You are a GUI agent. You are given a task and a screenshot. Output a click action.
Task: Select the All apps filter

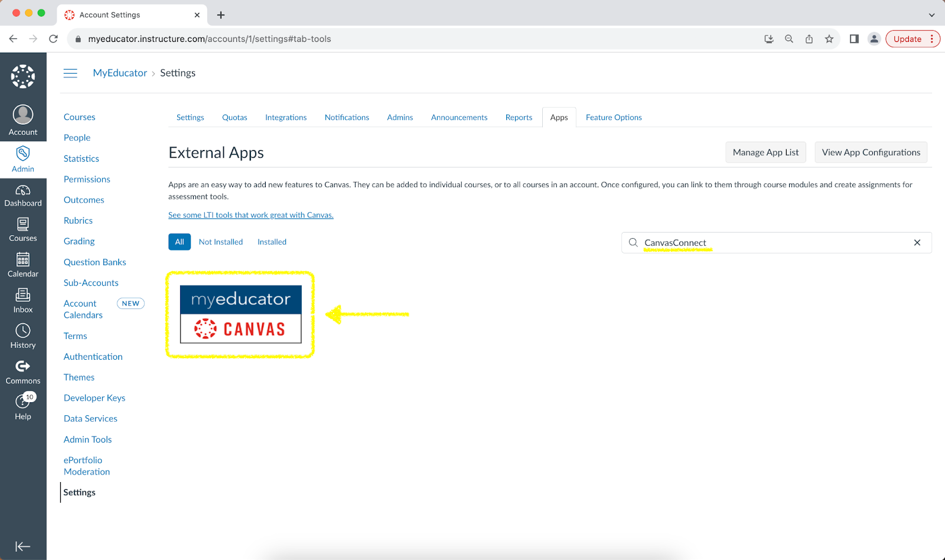(x=180, y=242)
